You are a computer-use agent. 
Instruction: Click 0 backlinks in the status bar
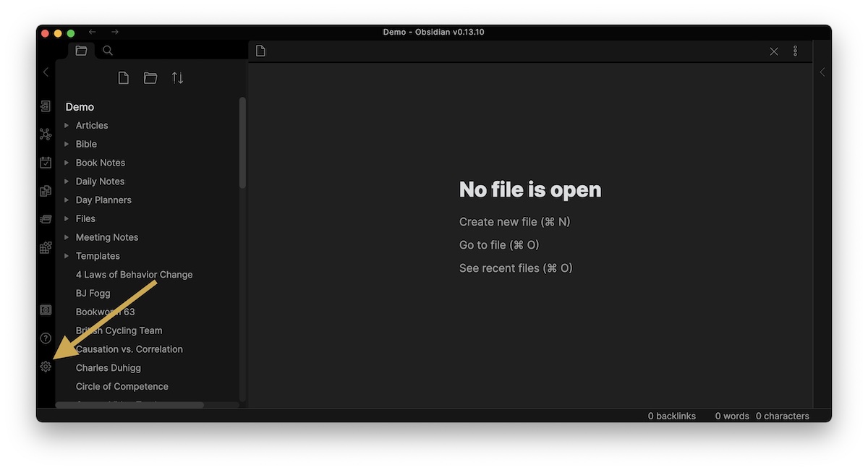pos(672,416)
